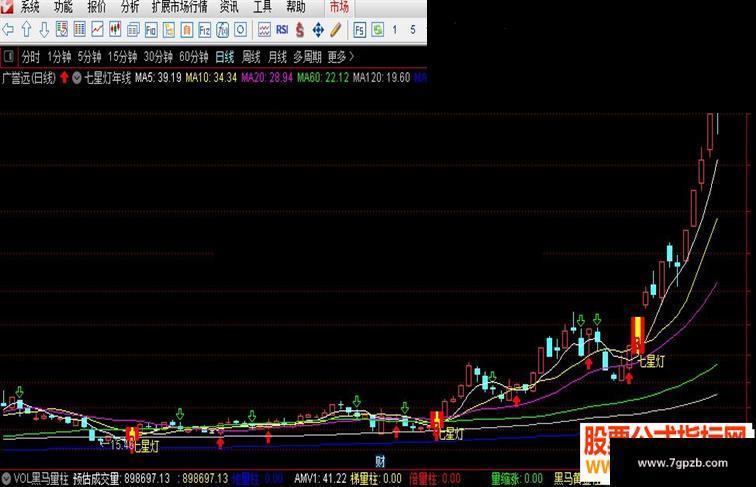Click the MA20: 28.94 value
This screenshot has width=756, height=487.
267,78
